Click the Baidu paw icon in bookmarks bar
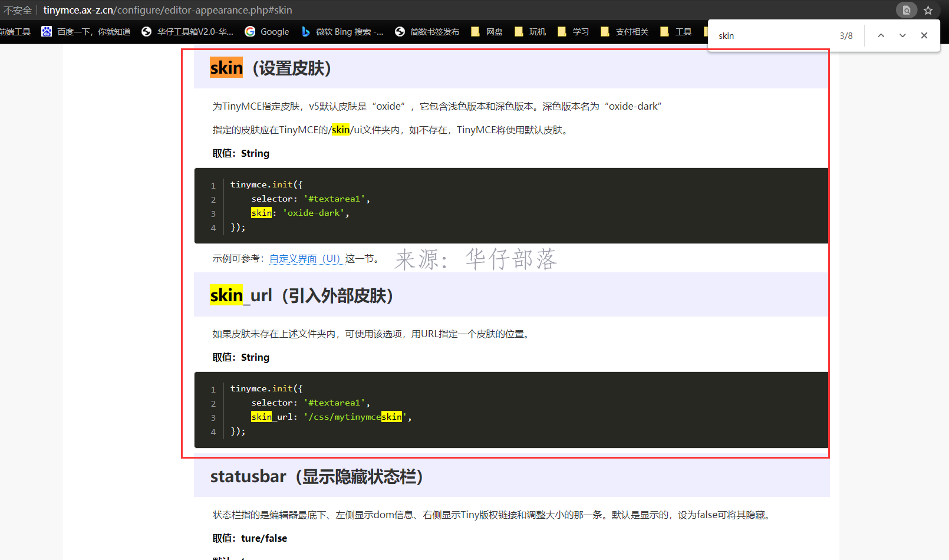The height and width of the screenshot is (560, 949). coord(47,32)
